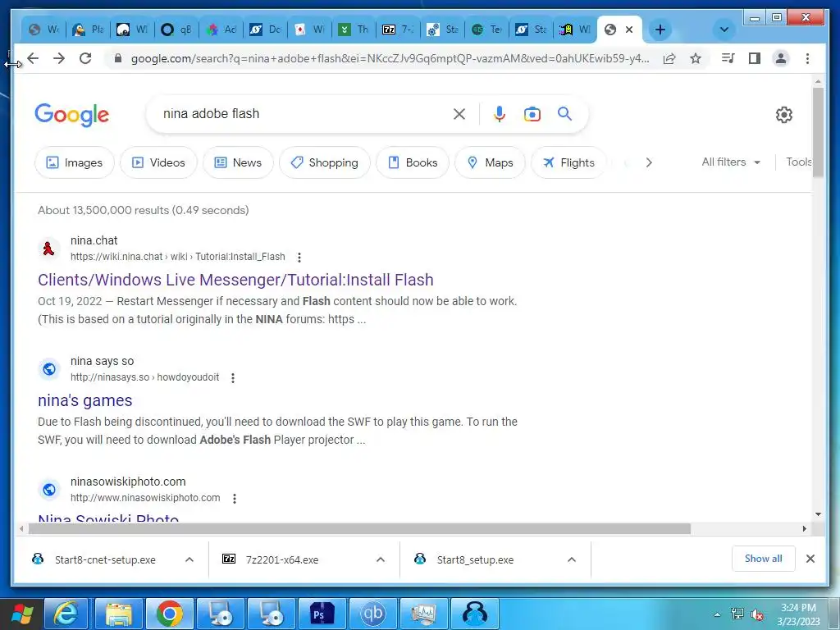The height and width of the screenshot is (630, 840).
Task: Open Start8_setup.exe download options arrow
Action: pos(572,559)
